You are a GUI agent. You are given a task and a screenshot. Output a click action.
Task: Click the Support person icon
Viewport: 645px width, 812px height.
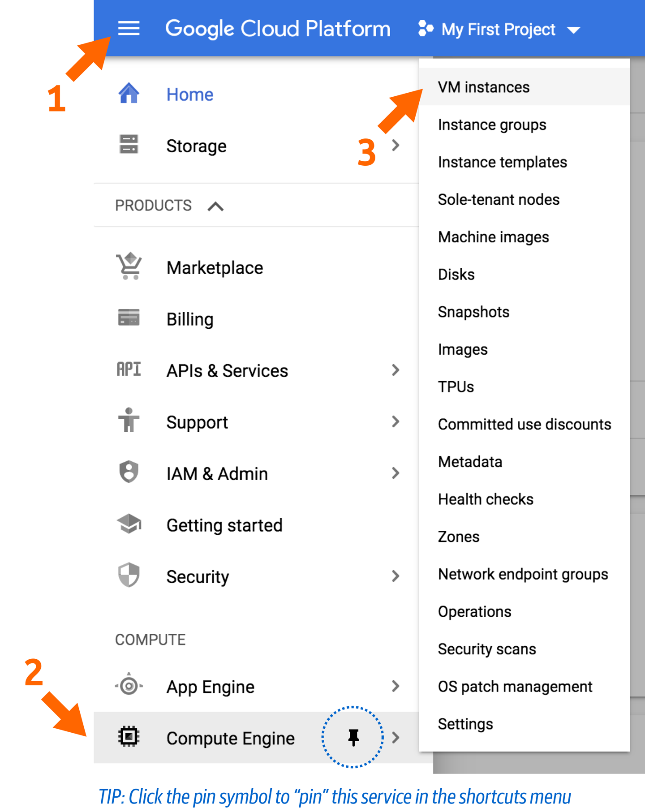129,420
